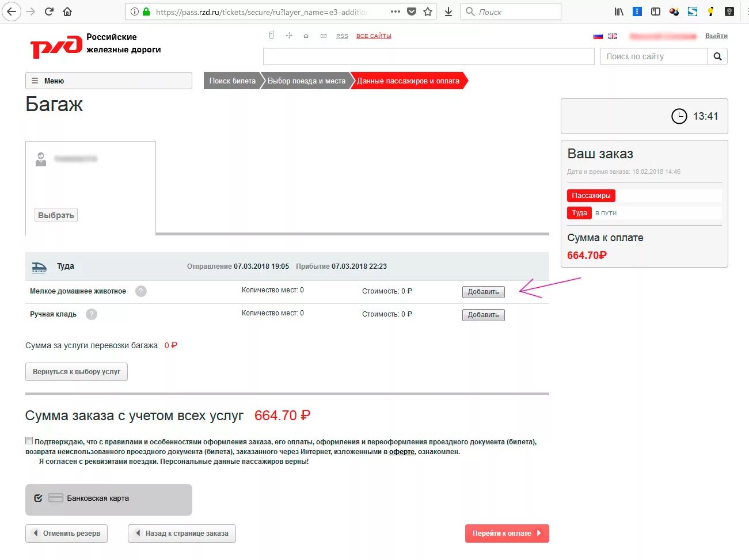Open the RSS link
Viewport: 749px width, 560px height.
[x=342, y=36]
